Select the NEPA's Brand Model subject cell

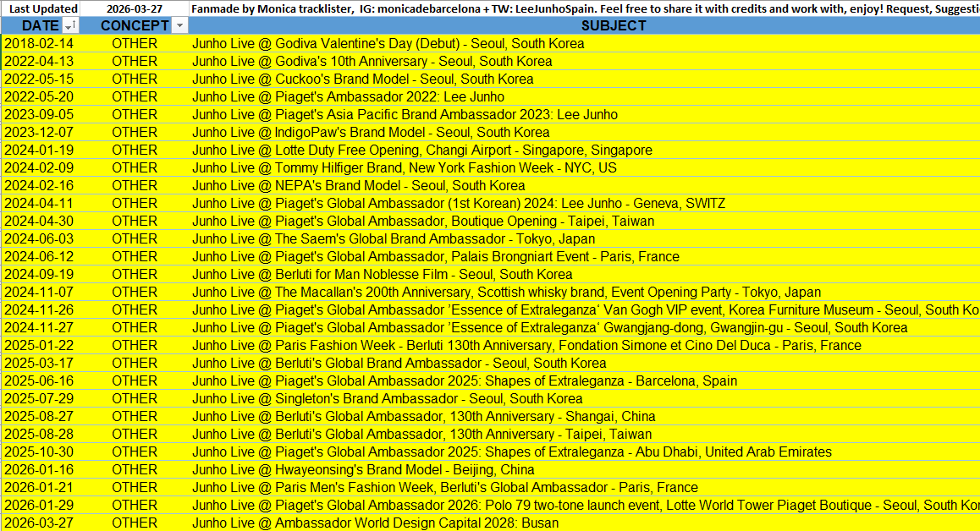[x=585, y=185]
